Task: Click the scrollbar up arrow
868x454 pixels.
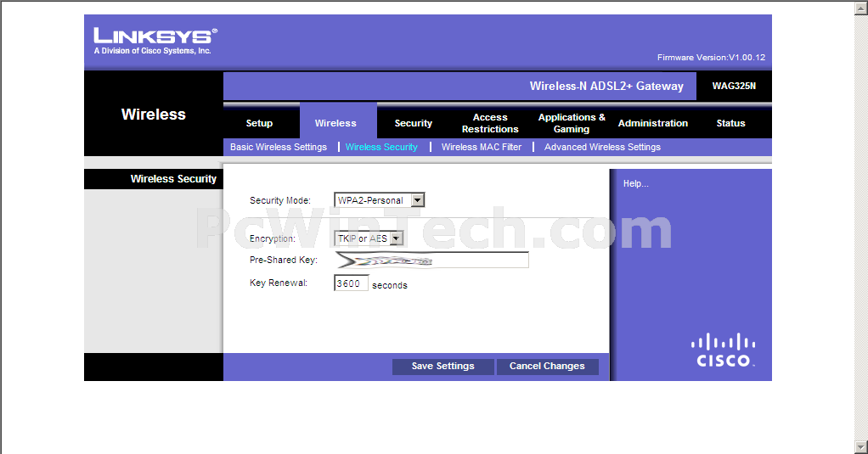Action: (x=861, y=8)
